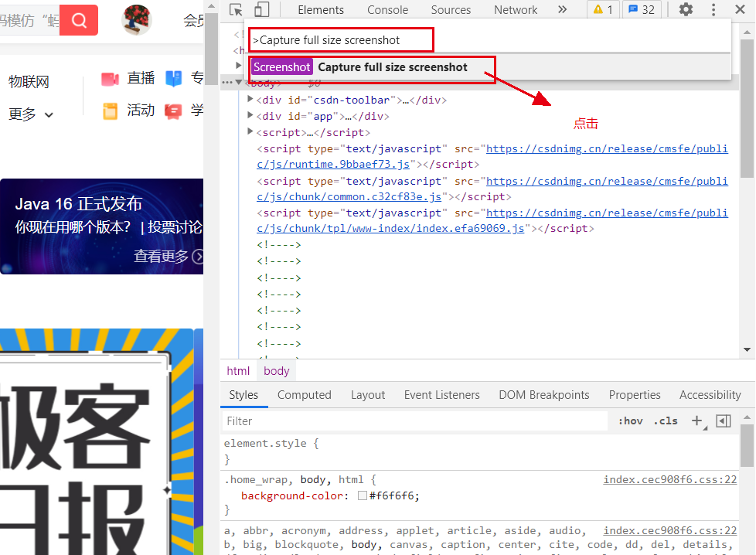The width and height of the screenshot is (756, 555).
Task: Open index.cec908f6.css:22 link for reset rule
Action: point(669,530)
